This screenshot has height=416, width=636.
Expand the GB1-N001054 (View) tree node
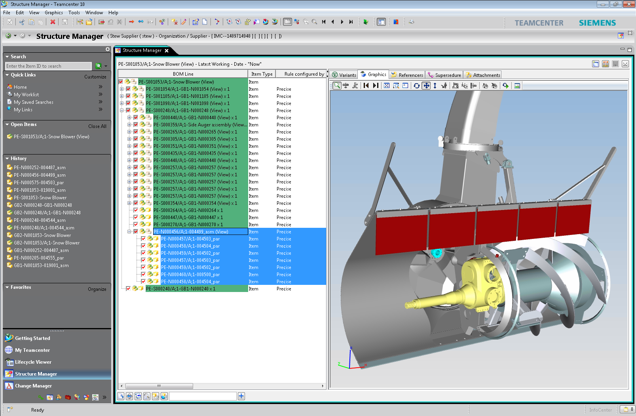point(122,89)
